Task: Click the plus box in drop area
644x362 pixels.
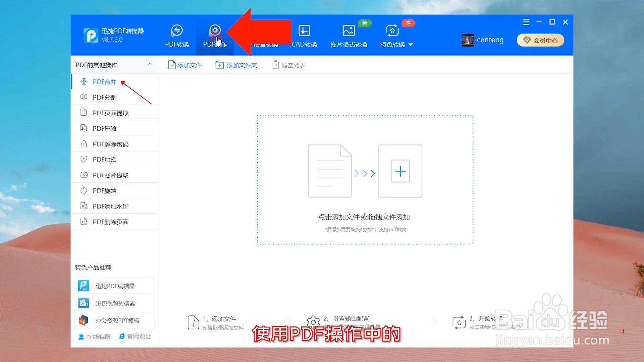Action: point(400,171)
